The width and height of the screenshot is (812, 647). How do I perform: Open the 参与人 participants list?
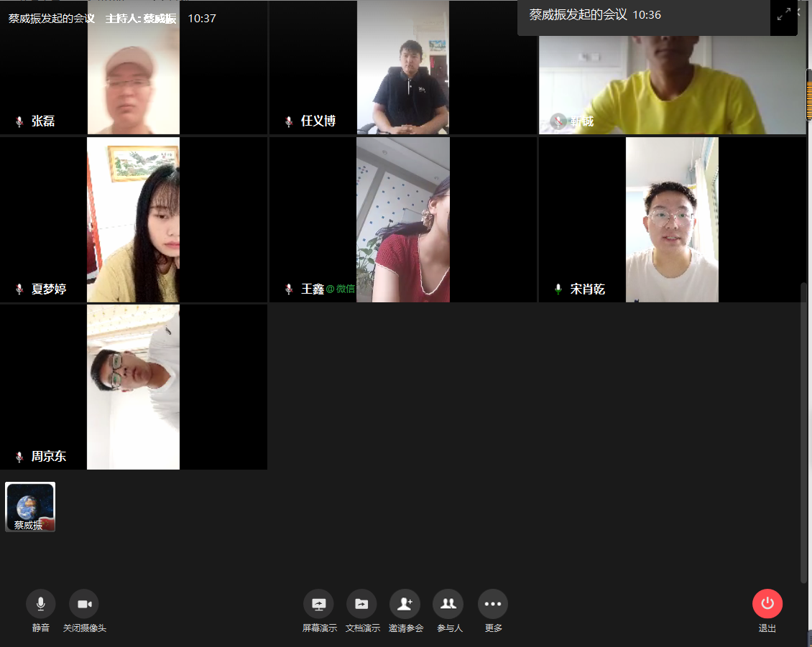pyautogui.click(x=449, y=604)
